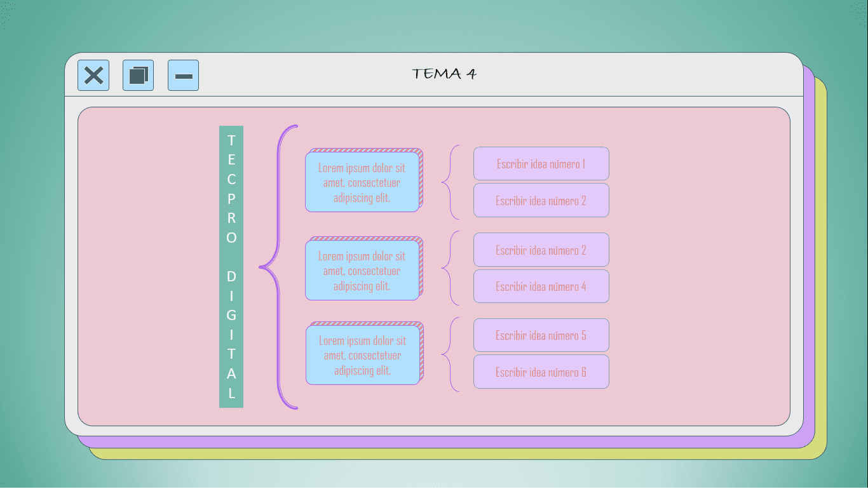Viewport: 868px width, 489px height.
Task: Click the X close icon in the title bar
Action: pyautogui.click(x=93, y=76)
